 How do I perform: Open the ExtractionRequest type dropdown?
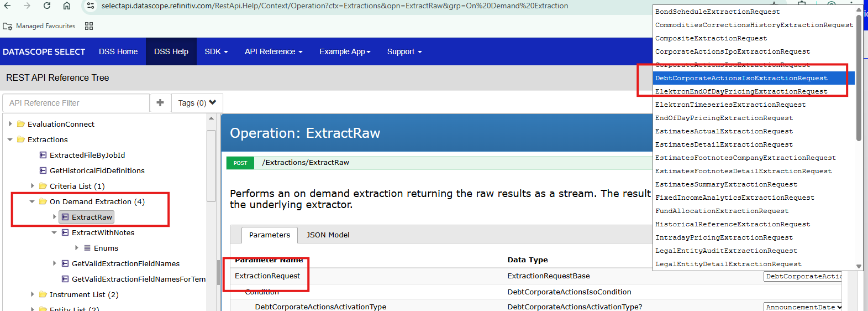[x=803, y=276]
